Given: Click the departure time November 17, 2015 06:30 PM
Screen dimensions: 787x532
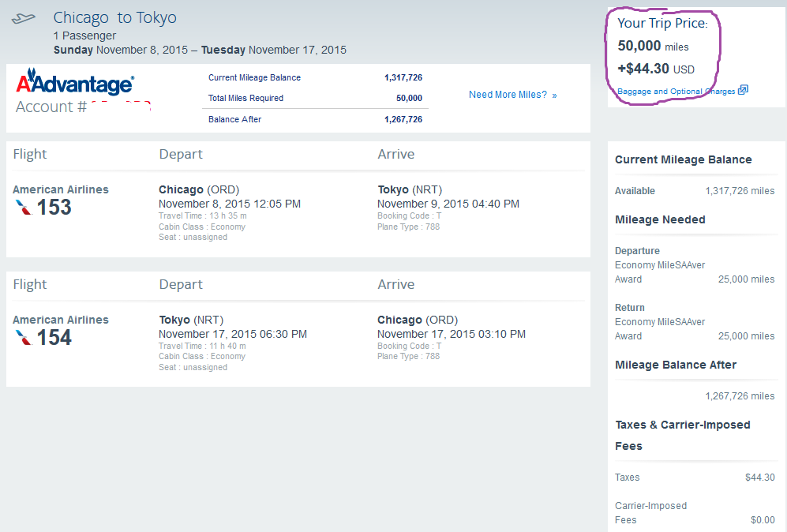Looking at the screenshot, I should click(x=232, y=334).
